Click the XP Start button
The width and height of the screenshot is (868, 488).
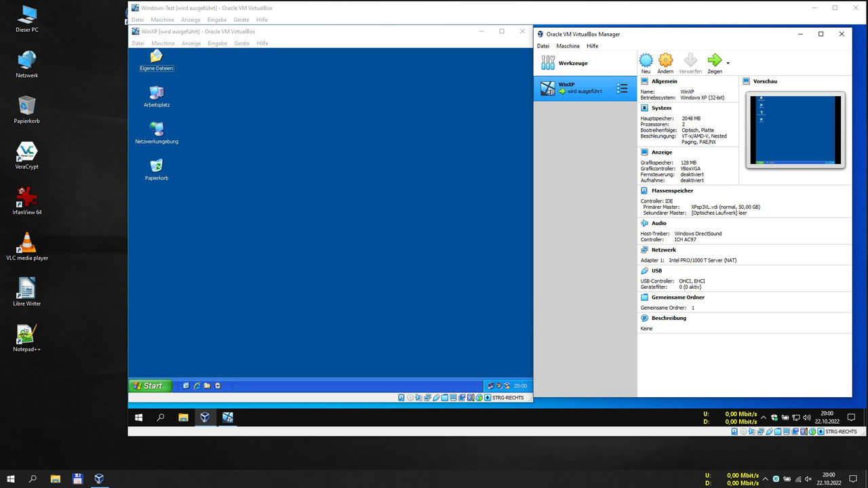click(150, 386)
